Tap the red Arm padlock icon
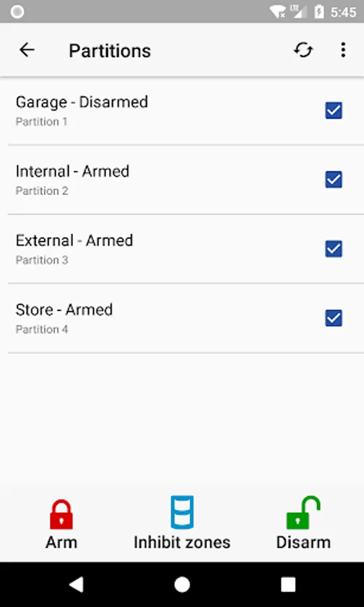This screenshot has height=607, width=364. (x=61, y=515)
